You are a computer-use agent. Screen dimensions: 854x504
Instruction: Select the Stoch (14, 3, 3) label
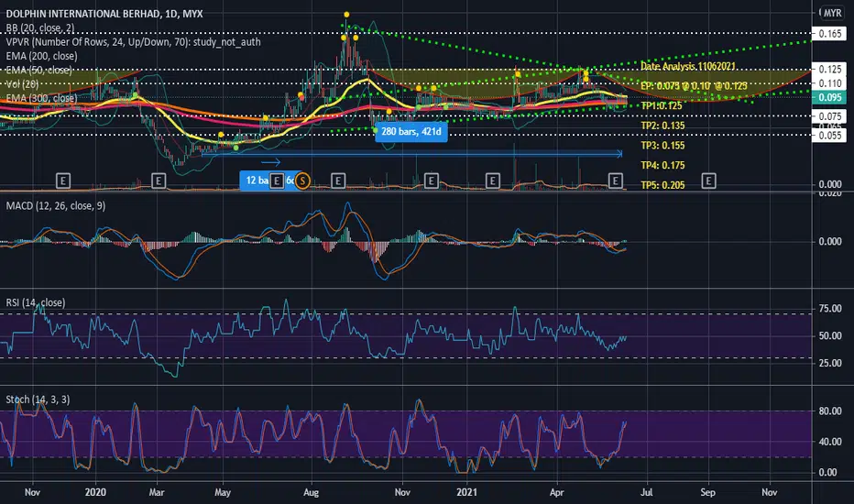[38, 400]
